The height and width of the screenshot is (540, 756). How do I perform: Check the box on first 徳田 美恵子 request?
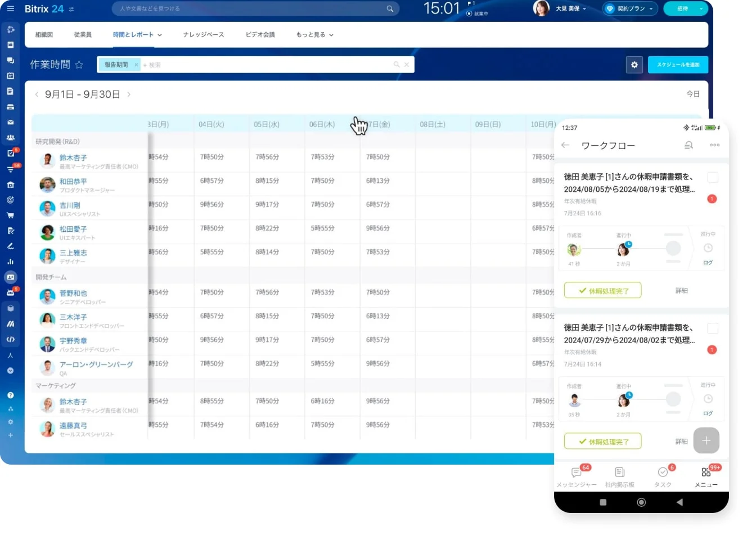(x=712, y=178)
